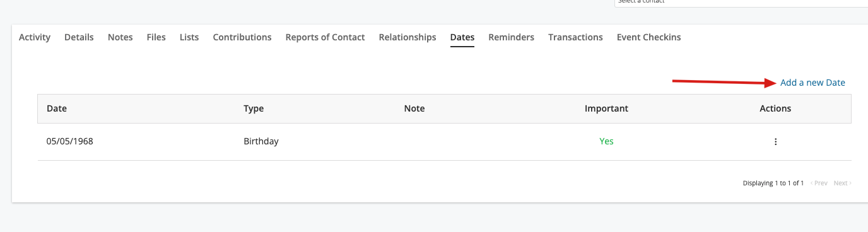Open the three-dot actions menu for Birthday

(x=775, y=142)
